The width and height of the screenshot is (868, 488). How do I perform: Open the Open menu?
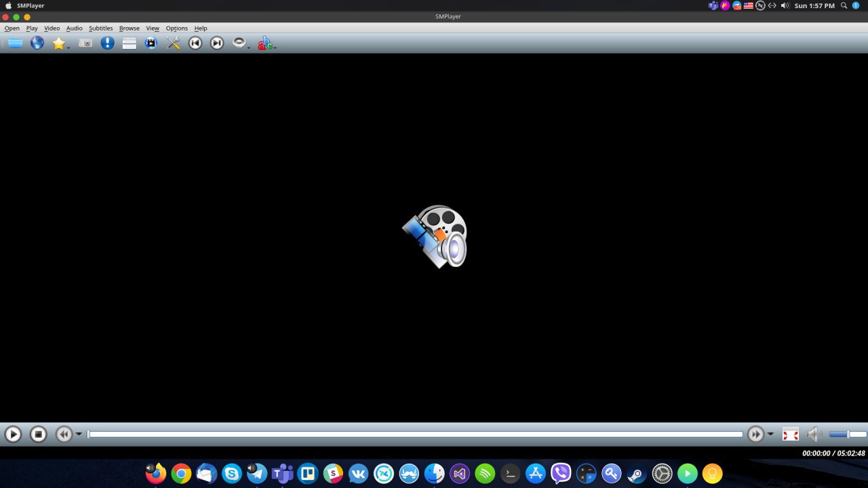click(12, 28)
